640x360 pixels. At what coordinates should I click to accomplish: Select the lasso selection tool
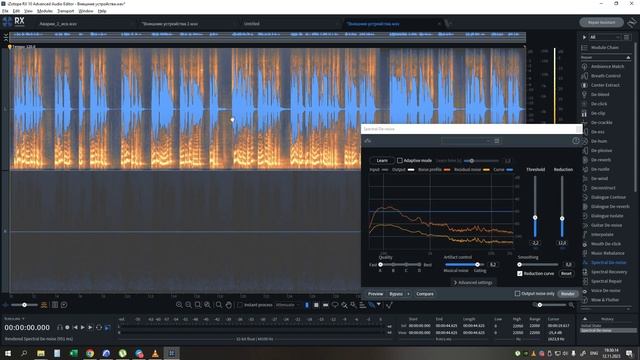point(335,305)
